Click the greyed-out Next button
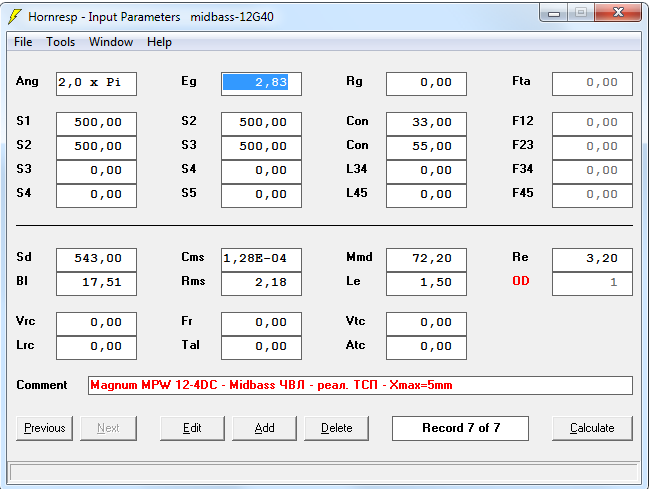 tap(108, 428)
